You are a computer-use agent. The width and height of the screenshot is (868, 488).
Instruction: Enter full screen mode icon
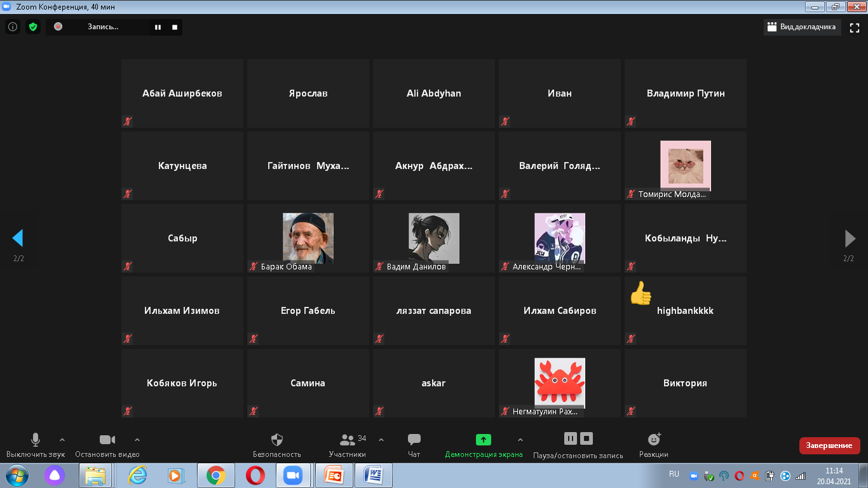coord(855,27)
